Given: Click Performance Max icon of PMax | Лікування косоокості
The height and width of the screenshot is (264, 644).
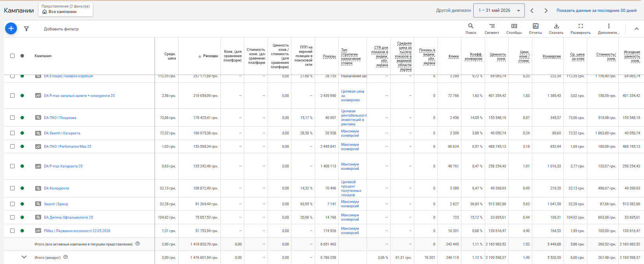Looking at the screenshot, I should (x=38, y=231).
